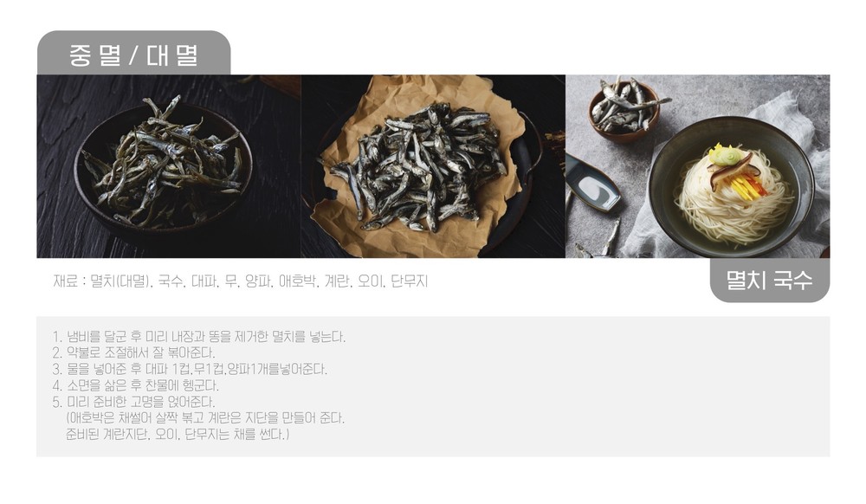The width and height of the screenshot is (866, 504).
Task: Click recipe step 4 about boiling 소면
Action: [135, 385]
